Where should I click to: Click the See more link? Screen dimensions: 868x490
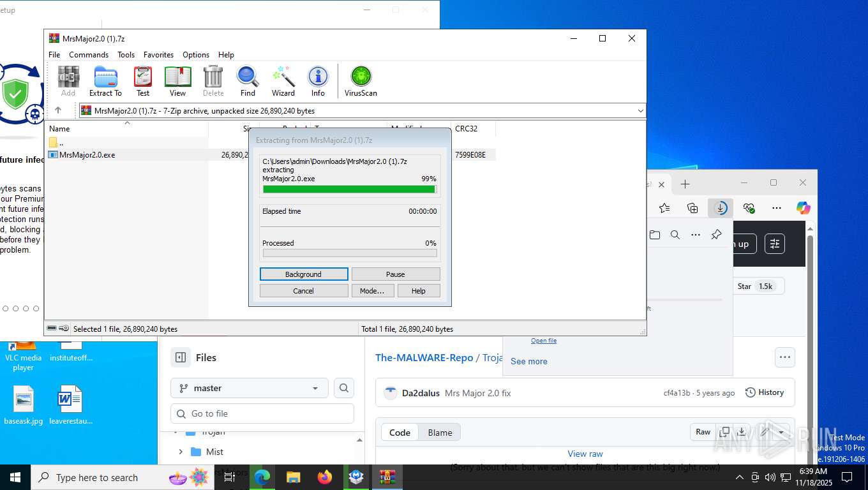[x=528, y=361]
